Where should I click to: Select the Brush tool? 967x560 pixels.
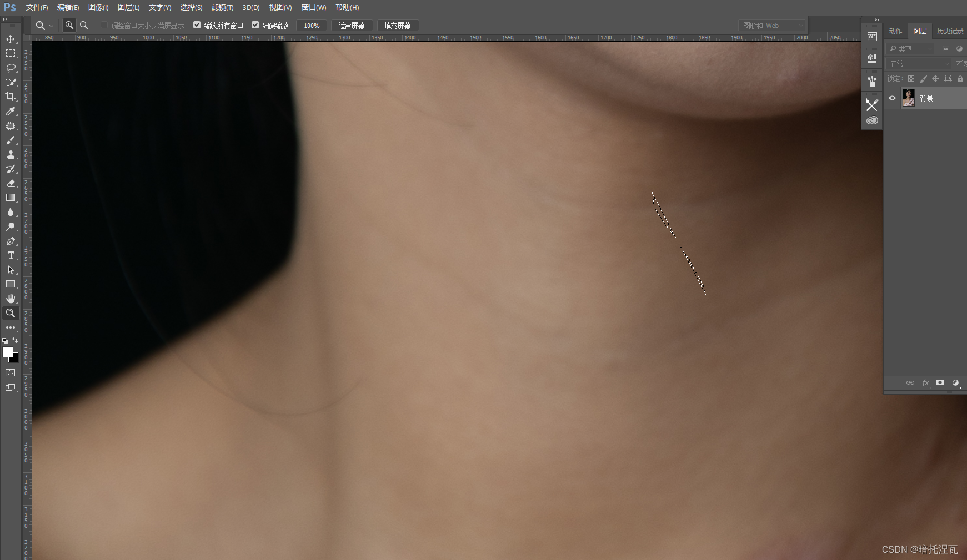pos(11,140)
